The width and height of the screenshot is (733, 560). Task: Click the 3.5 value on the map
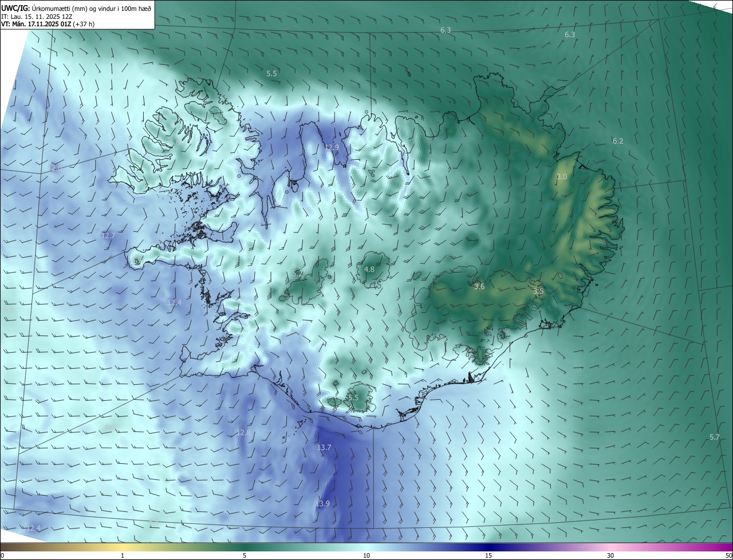[538, 291]
